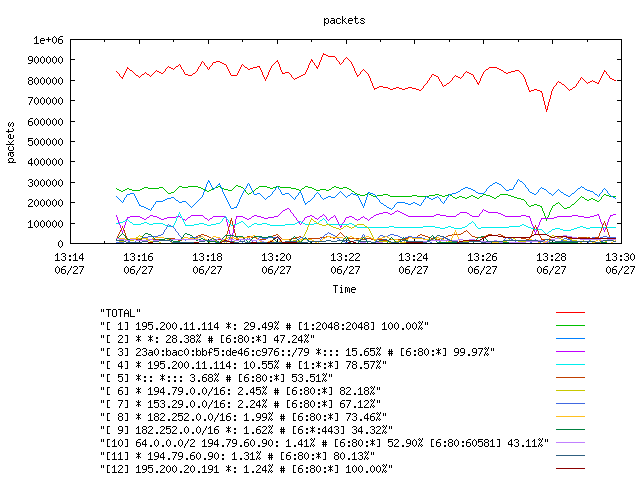Click the 13:18 time axis label
The image size is (640, 480).
207,264
